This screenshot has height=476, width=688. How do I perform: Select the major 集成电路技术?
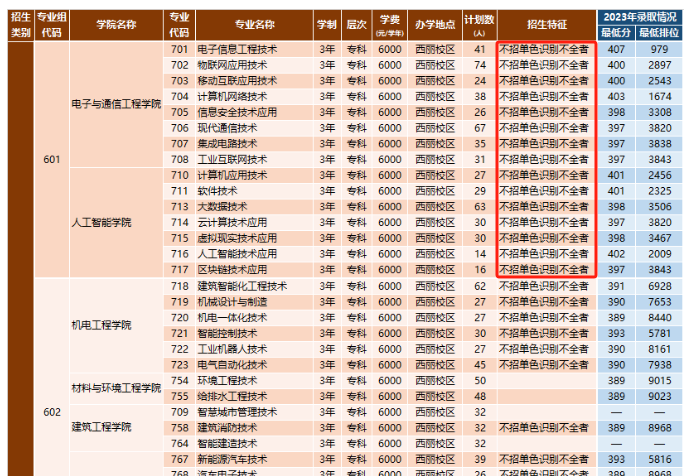click(x=254, y=144)
